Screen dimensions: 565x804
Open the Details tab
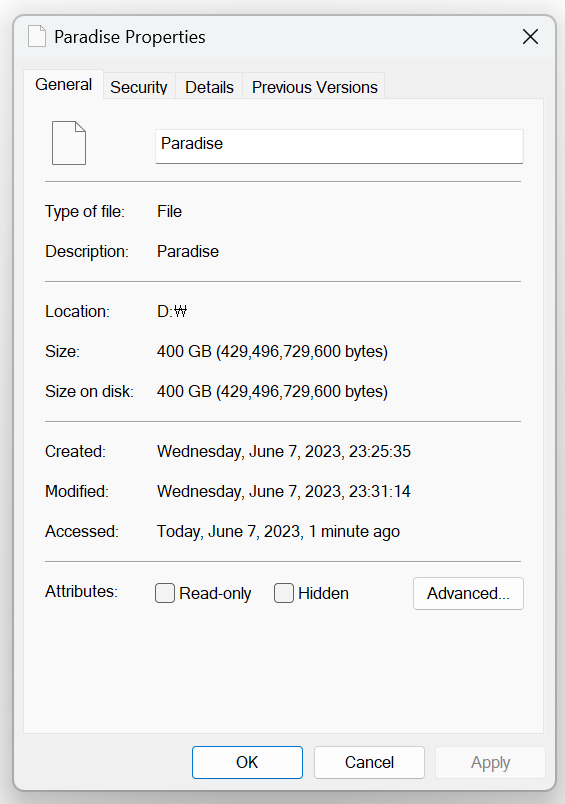pos(209,87)
